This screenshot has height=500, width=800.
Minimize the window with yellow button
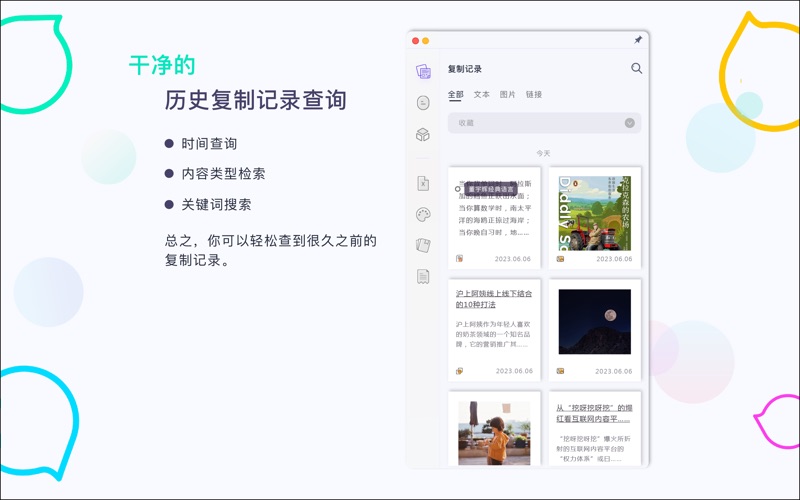point(426,41)
